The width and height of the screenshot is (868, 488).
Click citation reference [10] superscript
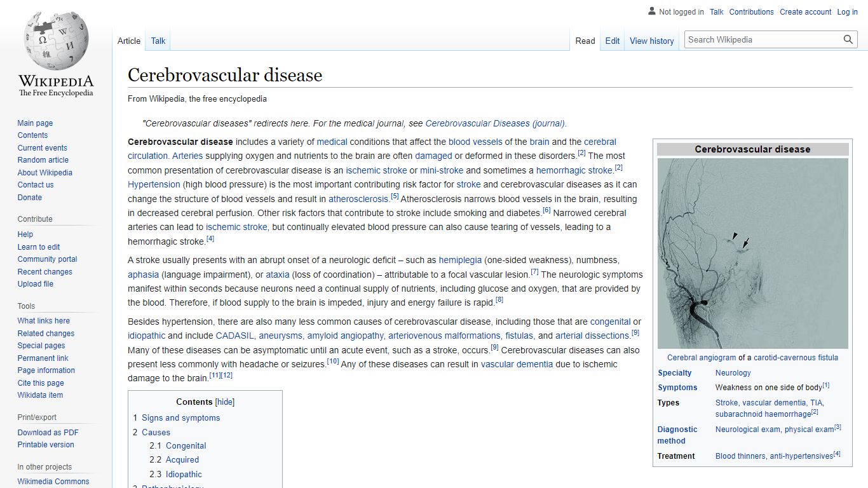(x=333, y=362)
